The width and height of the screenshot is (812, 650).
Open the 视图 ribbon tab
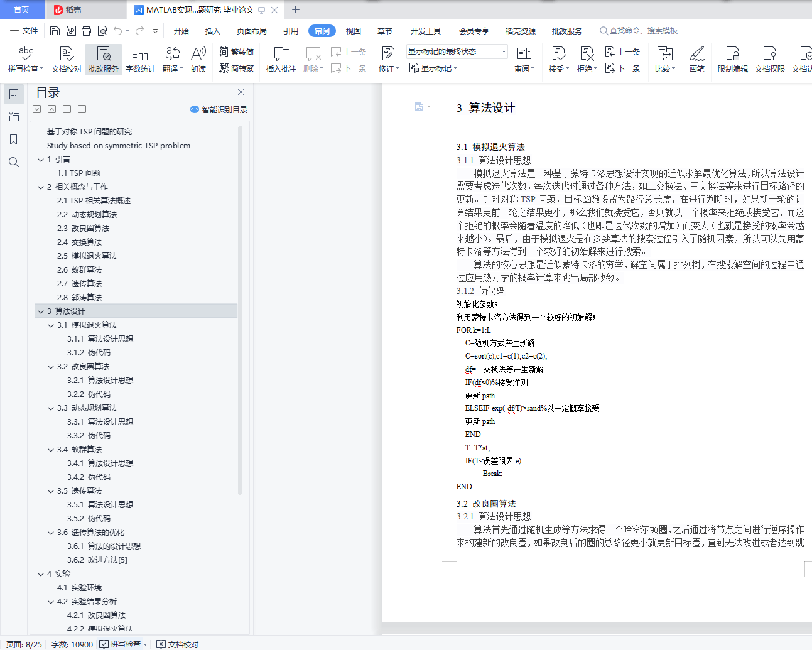tap(354, 31)
